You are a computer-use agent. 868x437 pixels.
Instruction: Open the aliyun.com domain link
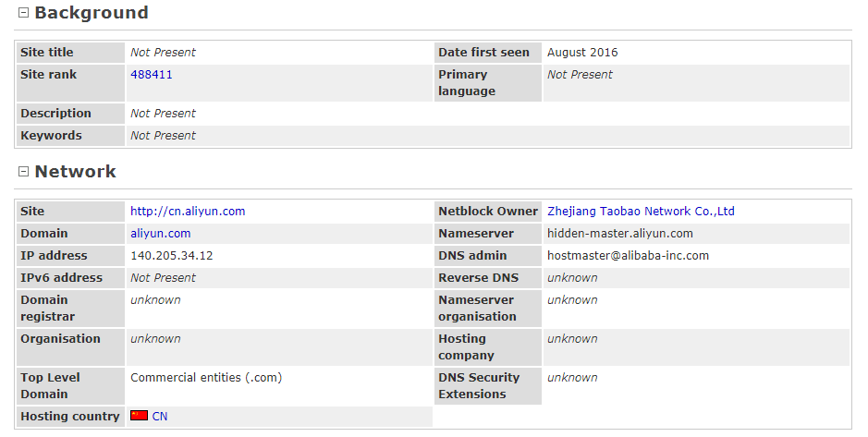click(161, 234)
